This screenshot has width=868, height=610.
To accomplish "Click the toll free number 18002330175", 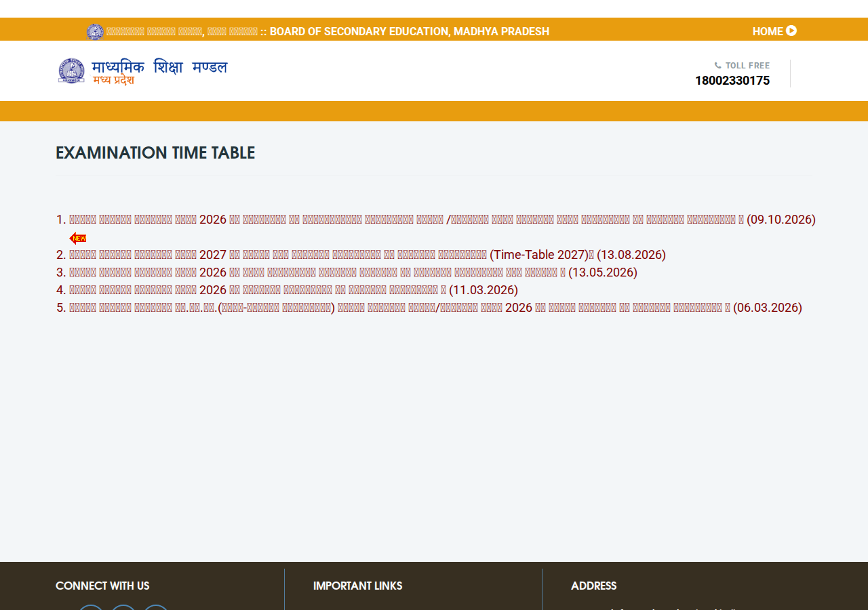I will point(732,81).
